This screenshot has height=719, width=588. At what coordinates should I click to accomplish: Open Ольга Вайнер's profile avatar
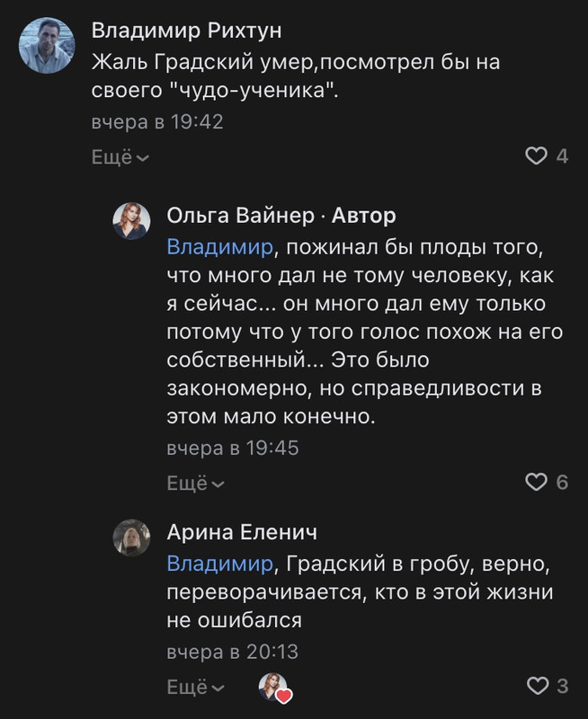[x=131, y=221]
